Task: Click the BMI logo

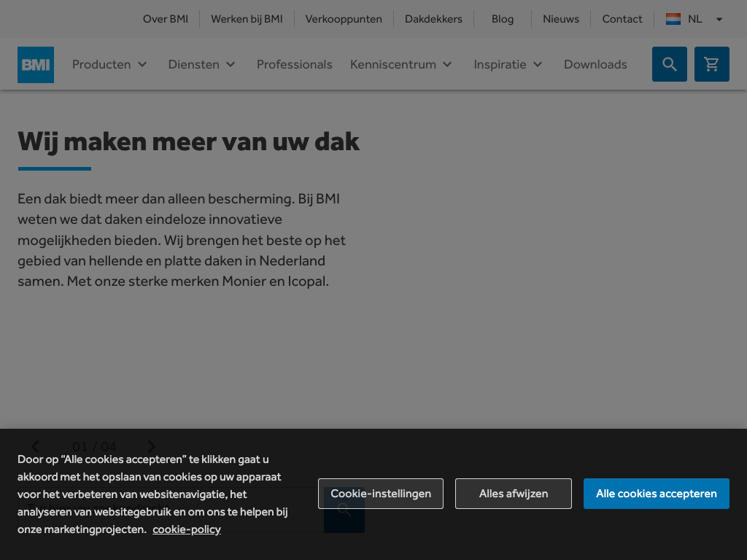Action: [x=36, y=65]
